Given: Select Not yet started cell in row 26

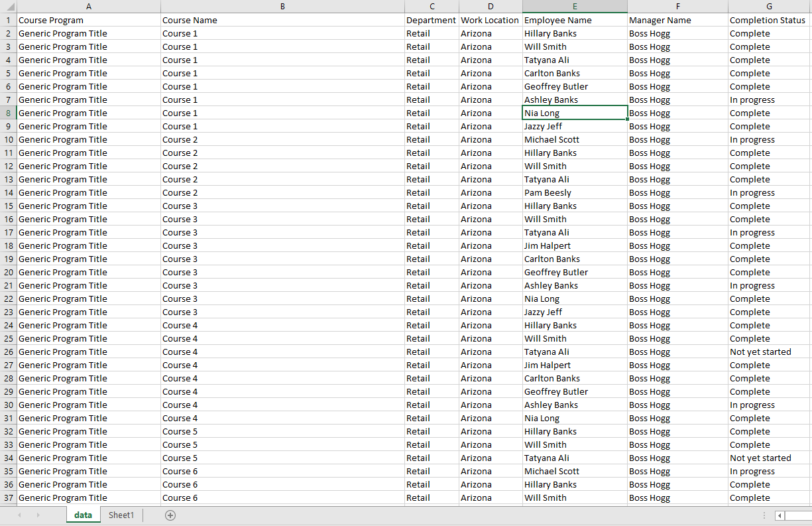Looking at the screenshot, I should pyautogui.click(x=770, y=352).
